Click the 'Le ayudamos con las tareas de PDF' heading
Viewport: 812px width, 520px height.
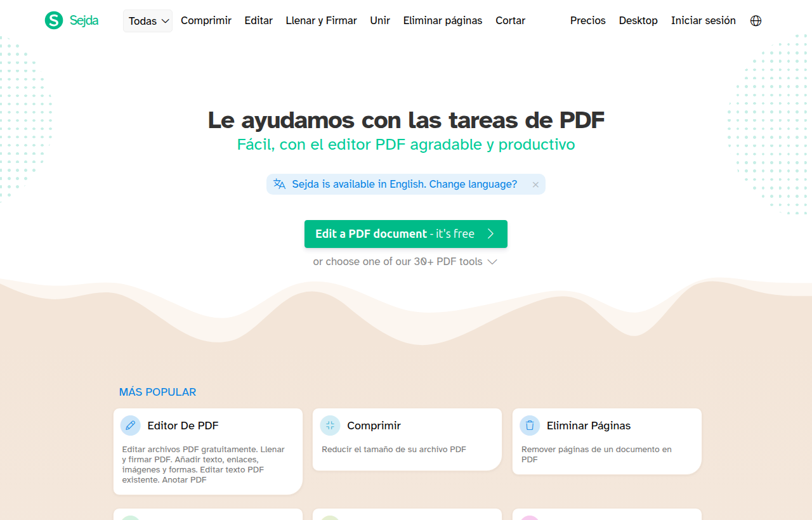pyautogui.click(x=406, y=120)
